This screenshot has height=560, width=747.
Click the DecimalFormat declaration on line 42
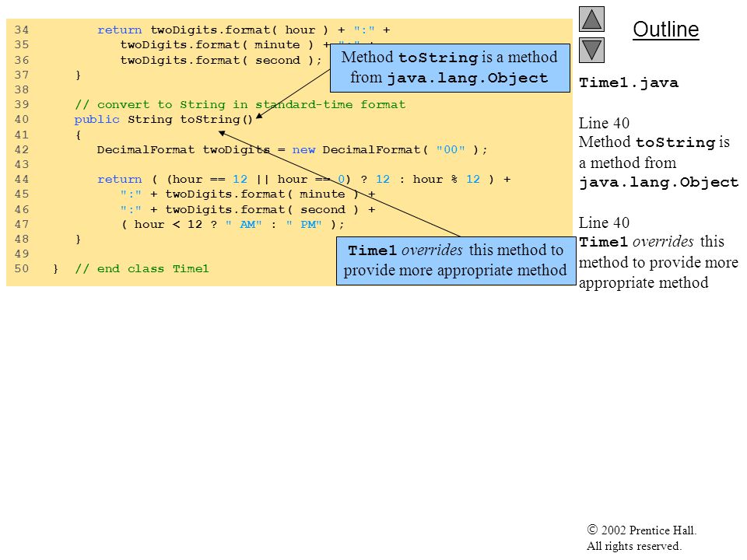click(x=292, y=150)
